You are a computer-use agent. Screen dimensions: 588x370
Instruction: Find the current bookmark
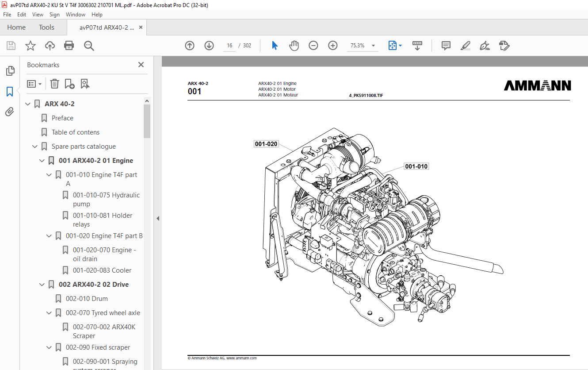[x=85, y=84]
